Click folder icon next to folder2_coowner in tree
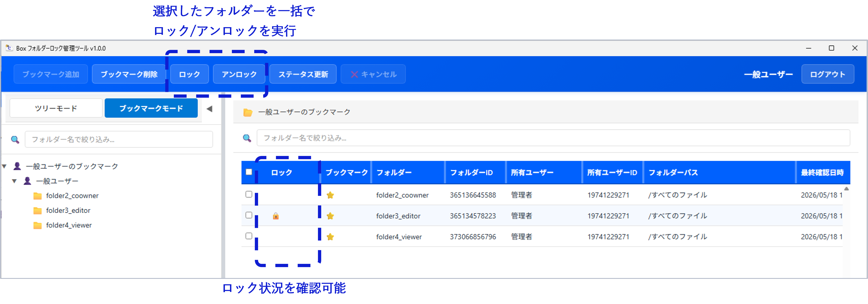868x304 pixels. pyautogui.click(x=37, y=196)
